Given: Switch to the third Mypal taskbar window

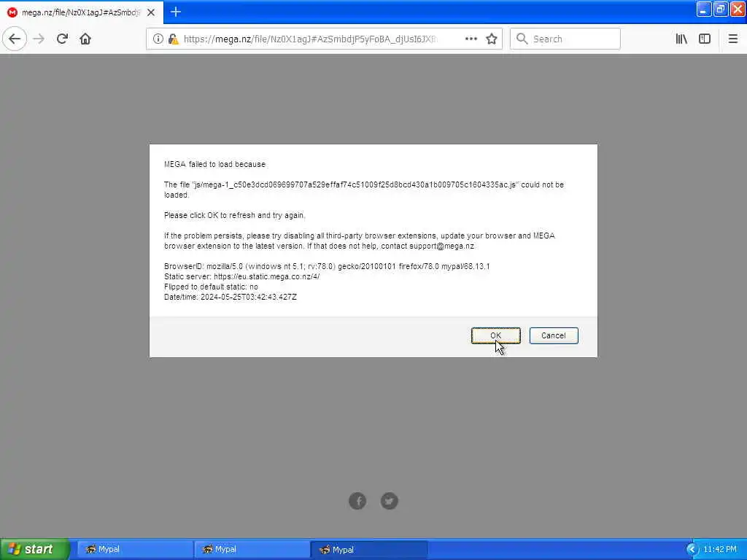Looking at the screenshot, I should 368,550.
